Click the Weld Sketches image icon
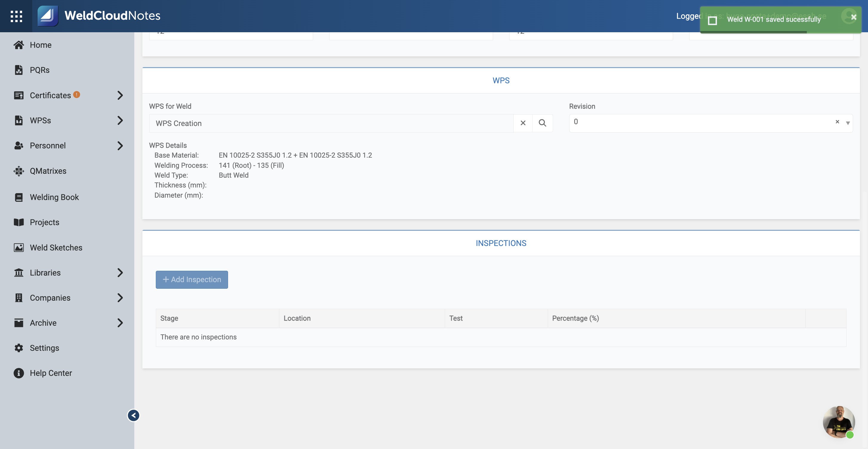Screen dimensions: 868x449 point(19,247)
